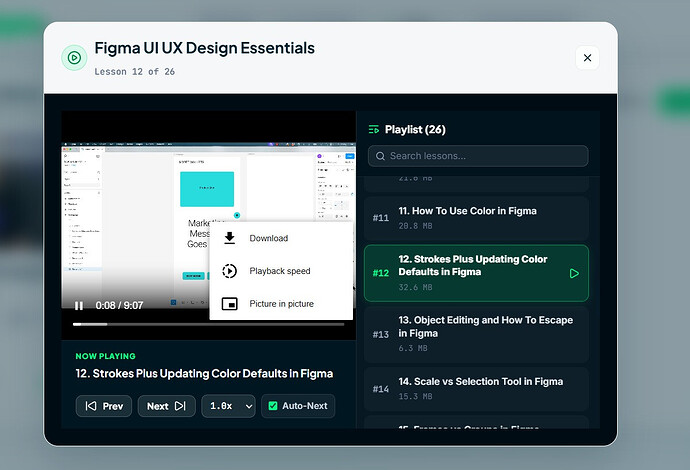The height and width of the screenshot is (470, 690).
Task: Pause the video playback
Action: click(x=79, y=305)
